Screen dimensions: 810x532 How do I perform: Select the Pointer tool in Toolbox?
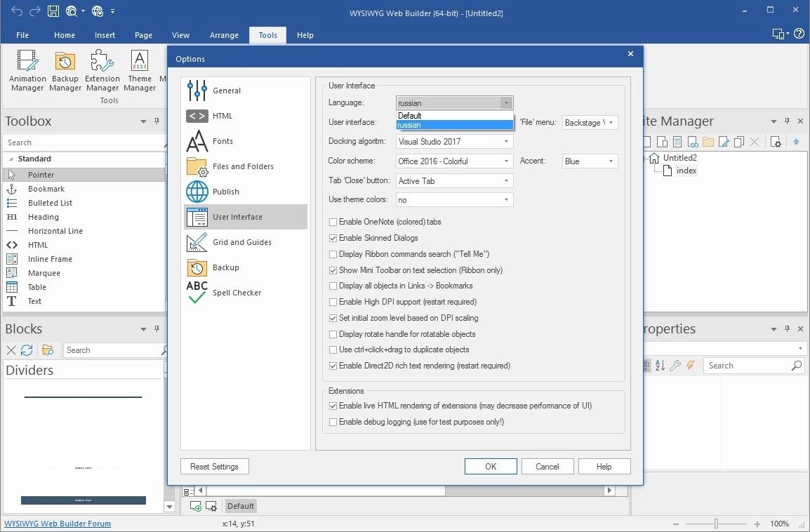[x=84, y=175]
